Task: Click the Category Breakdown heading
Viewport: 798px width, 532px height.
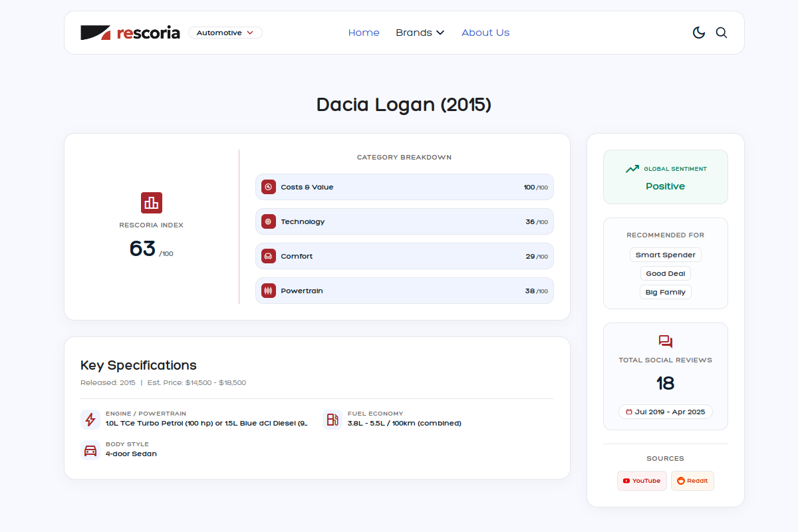Action: [x=404, y=158]
